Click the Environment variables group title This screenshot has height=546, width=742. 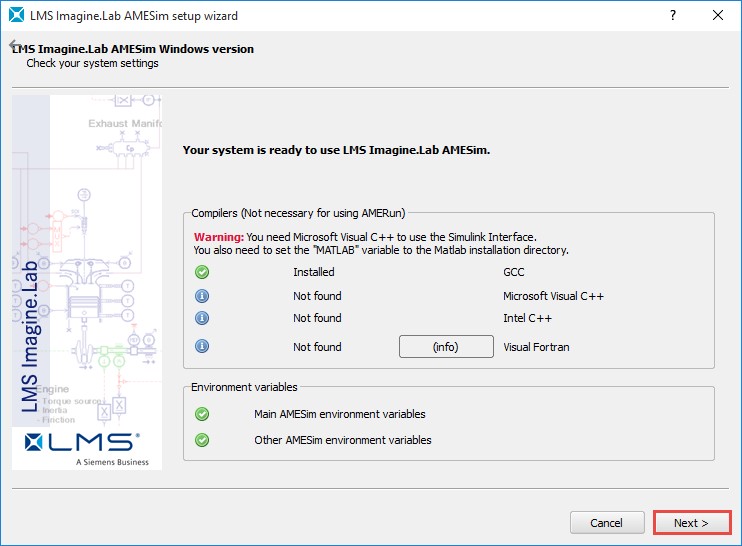pyautogui.click(x=245, y=387)
